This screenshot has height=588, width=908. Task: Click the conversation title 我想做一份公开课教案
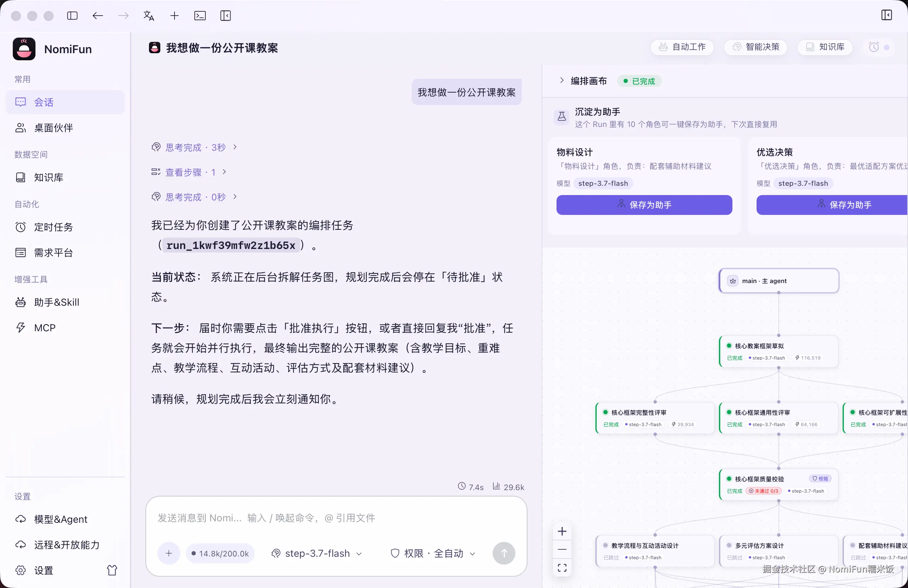tap(222, 48)
